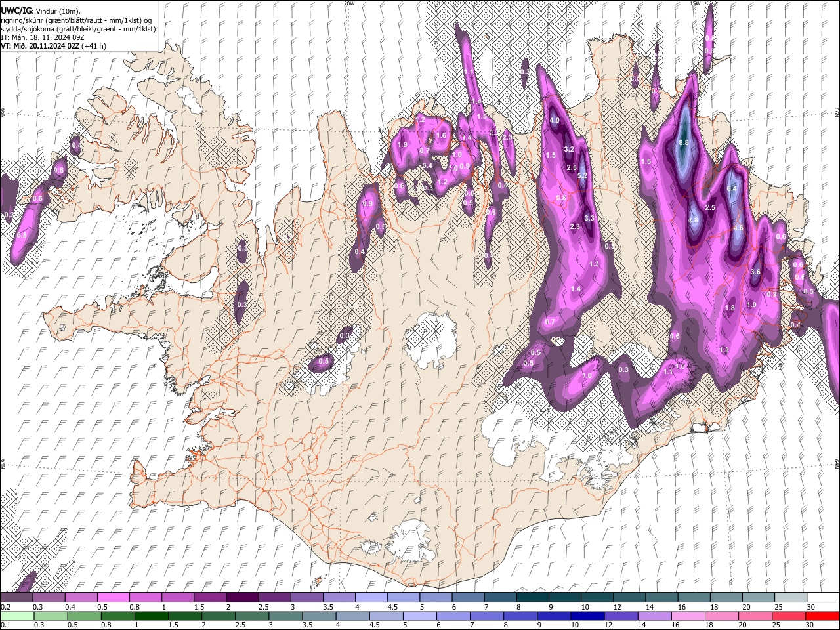Click the light lavender snow swatch labeled 4
The width and height of the screenshot is (840, 630).
[371, 597]
